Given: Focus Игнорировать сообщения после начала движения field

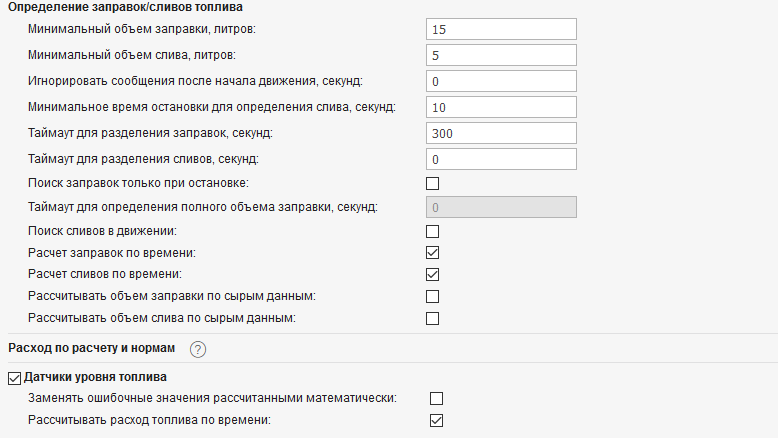Looking at the screenshot, I should pos(501,81).
